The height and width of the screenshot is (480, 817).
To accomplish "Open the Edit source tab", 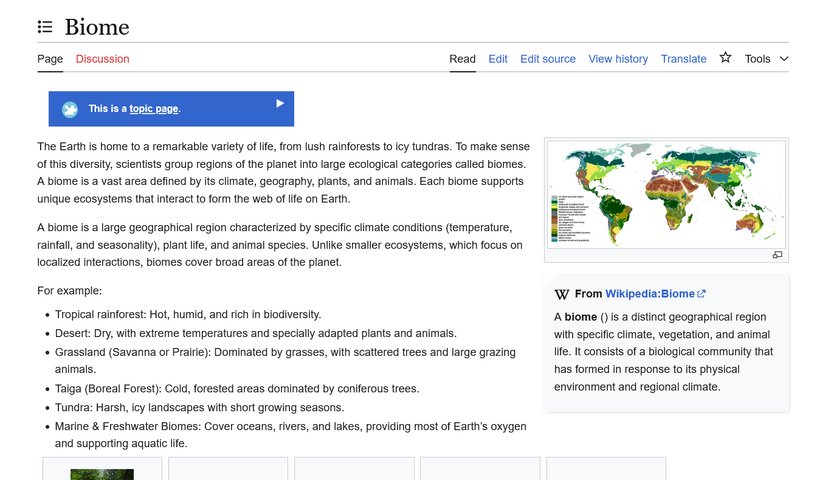I will 548,59.
